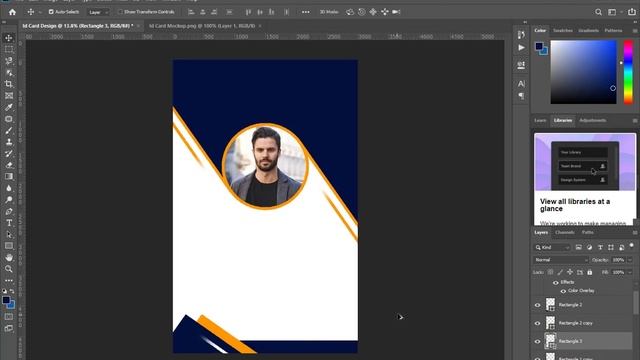Open the Learn tab
Image resolution: width=640 pixels, height=360 pixels.
540,120
